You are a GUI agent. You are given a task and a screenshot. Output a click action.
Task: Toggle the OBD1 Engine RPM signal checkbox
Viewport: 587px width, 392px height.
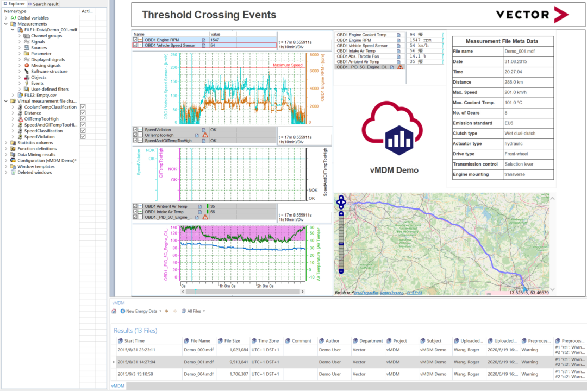point(135,40)
